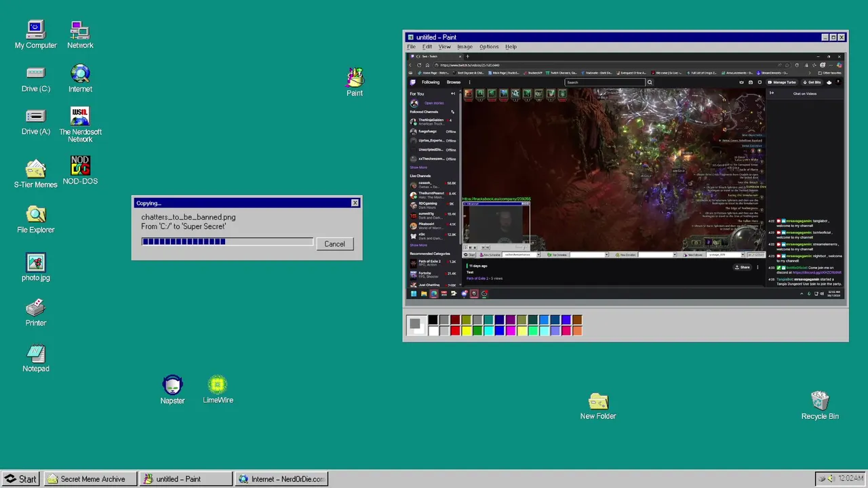Viewport: 868px width, 488px height.
Task: Pick the hot pink palette swatch
Action: coord(566,331)
